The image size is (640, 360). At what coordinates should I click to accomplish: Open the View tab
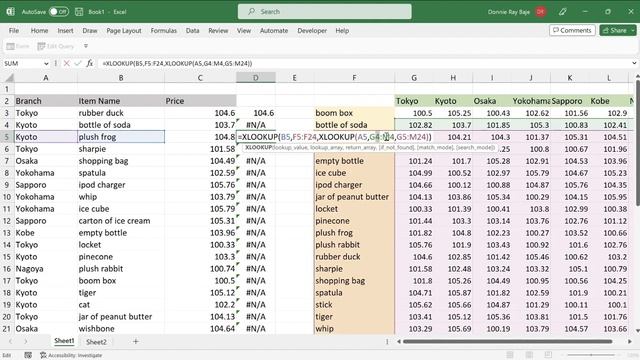pyautogui.click(x=244, y=31)
